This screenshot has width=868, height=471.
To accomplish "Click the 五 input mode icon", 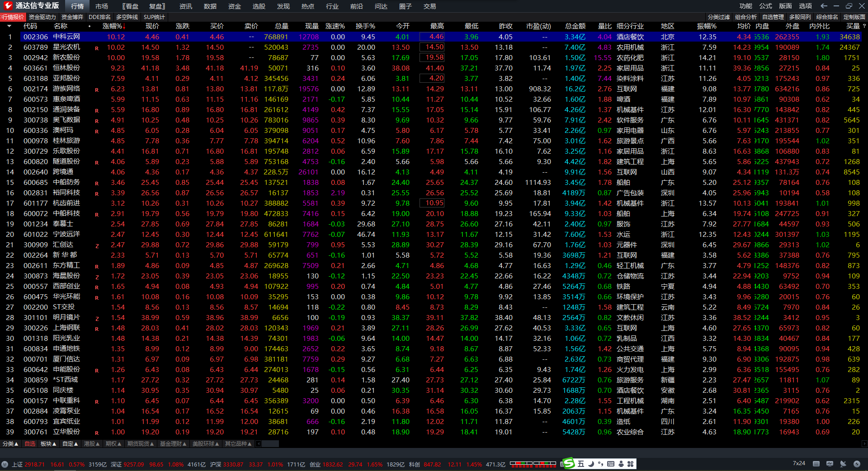I will click(581, 464).
